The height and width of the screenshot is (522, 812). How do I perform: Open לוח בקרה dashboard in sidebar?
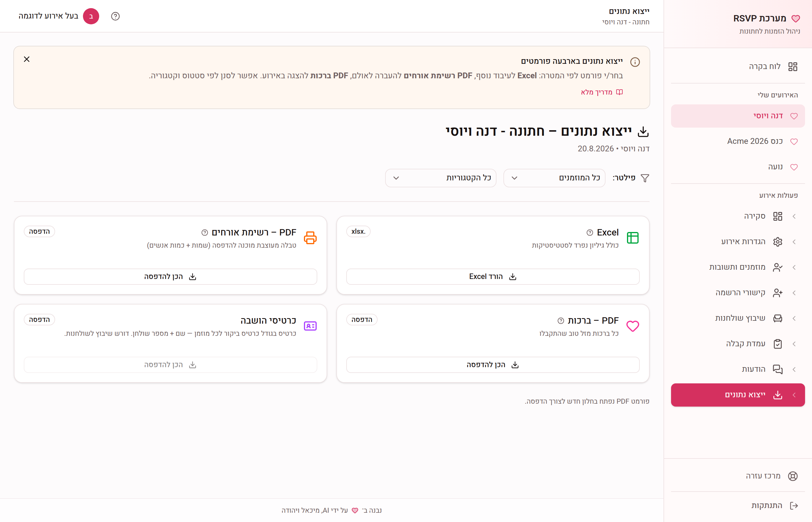pos(738,66)
